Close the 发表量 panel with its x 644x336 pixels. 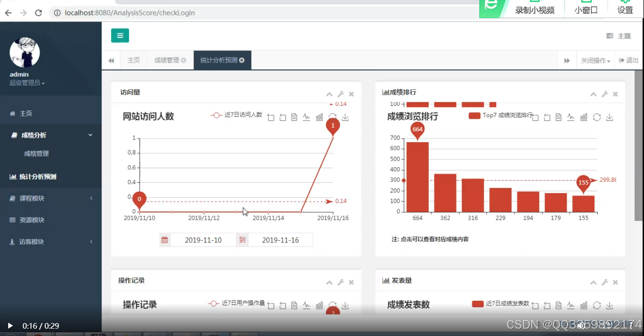[x=615, y=282]
